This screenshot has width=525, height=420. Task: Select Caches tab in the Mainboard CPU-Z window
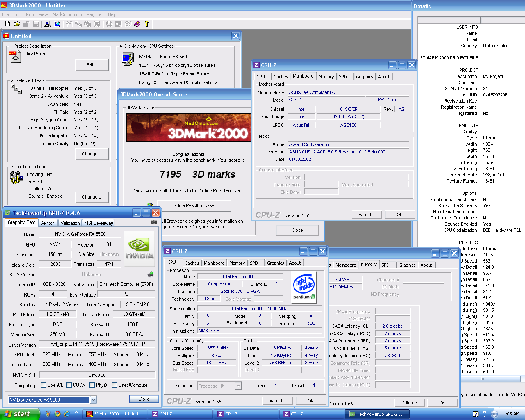click(281, 77)
